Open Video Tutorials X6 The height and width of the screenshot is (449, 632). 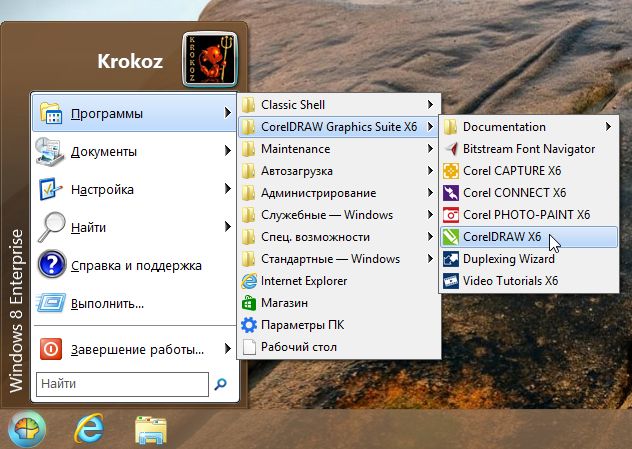(510, 281)
